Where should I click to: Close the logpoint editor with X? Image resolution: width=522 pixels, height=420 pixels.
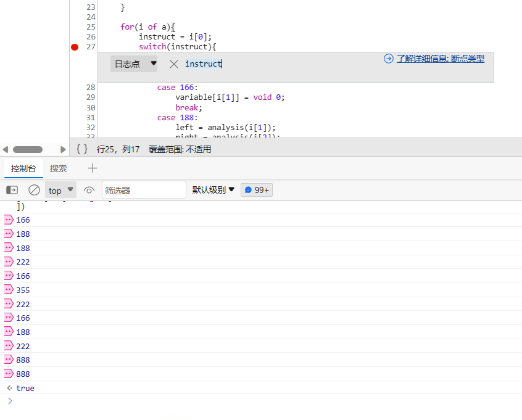click(174, 64)
